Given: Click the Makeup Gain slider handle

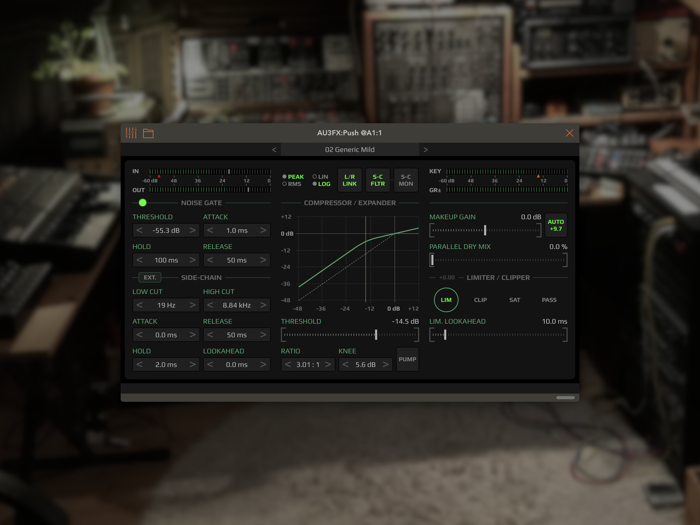Looking at the screenshot, I should coord(485,230).
